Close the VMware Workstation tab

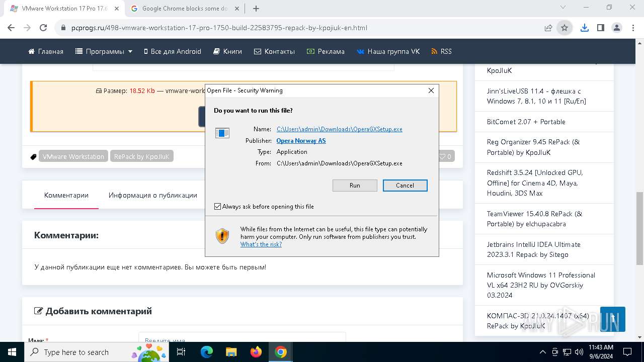pos(116,9)
